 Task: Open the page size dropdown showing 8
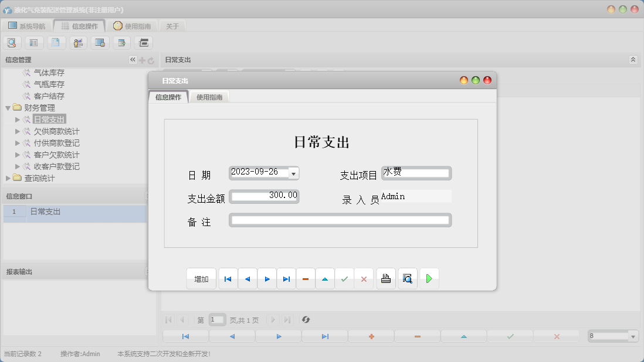634,336
